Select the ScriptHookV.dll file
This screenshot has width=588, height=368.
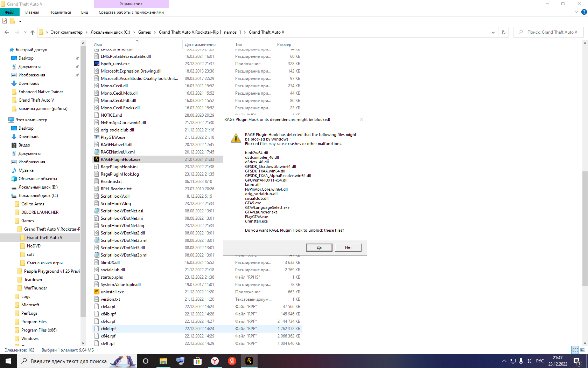click(x=115, y=196)
